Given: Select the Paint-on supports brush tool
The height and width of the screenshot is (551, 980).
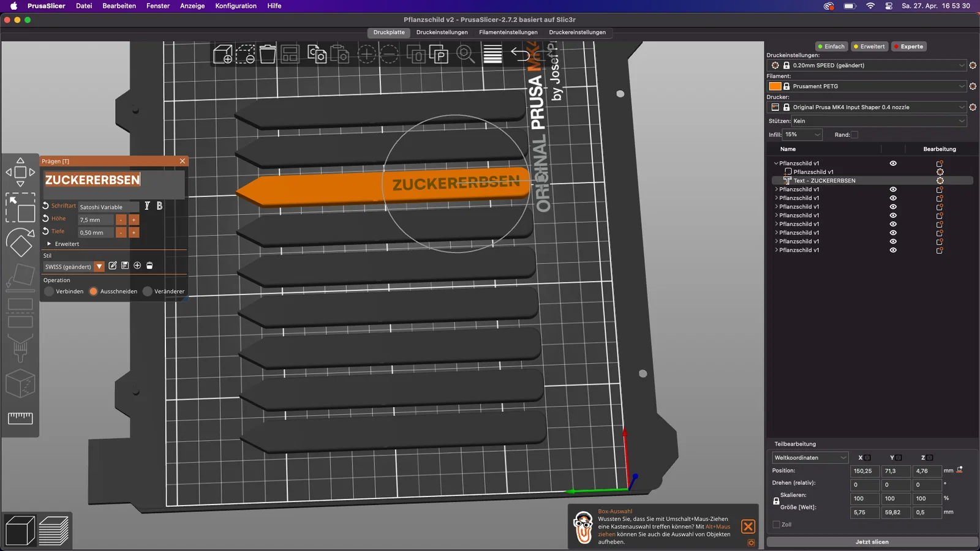Looking at the screenshot, I should [x=20, y=348].
